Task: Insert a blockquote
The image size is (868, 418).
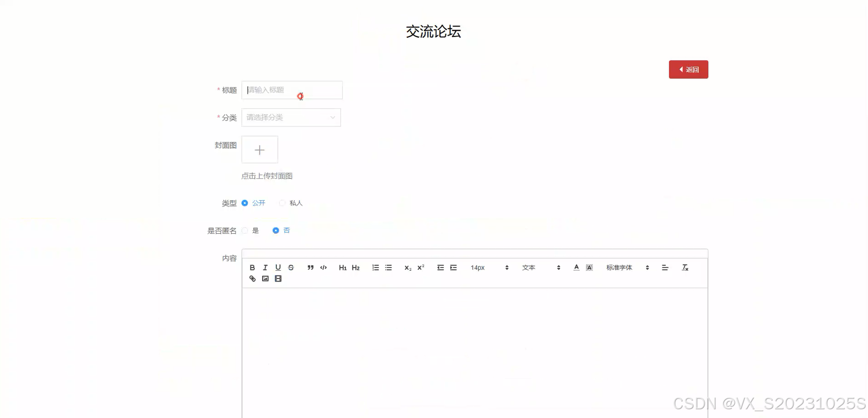Action: (310, 268)
